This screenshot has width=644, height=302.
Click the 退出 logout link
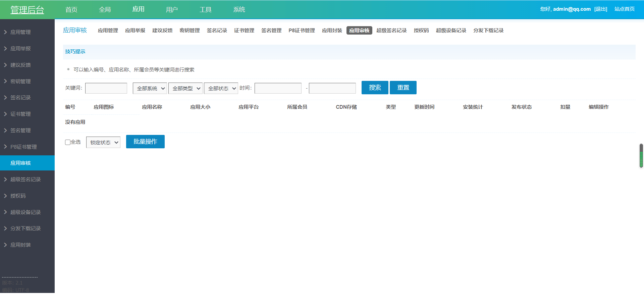(601, 9)
